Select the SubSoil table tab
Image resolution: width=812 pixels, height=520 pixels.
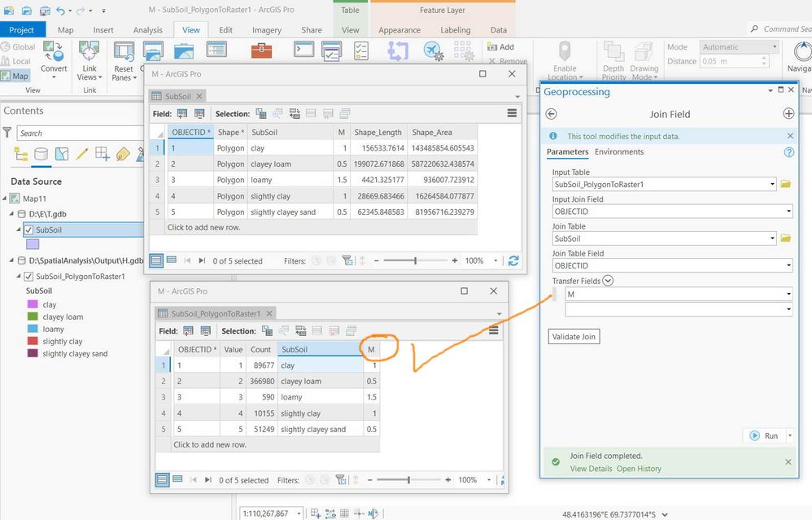point(177,96)
